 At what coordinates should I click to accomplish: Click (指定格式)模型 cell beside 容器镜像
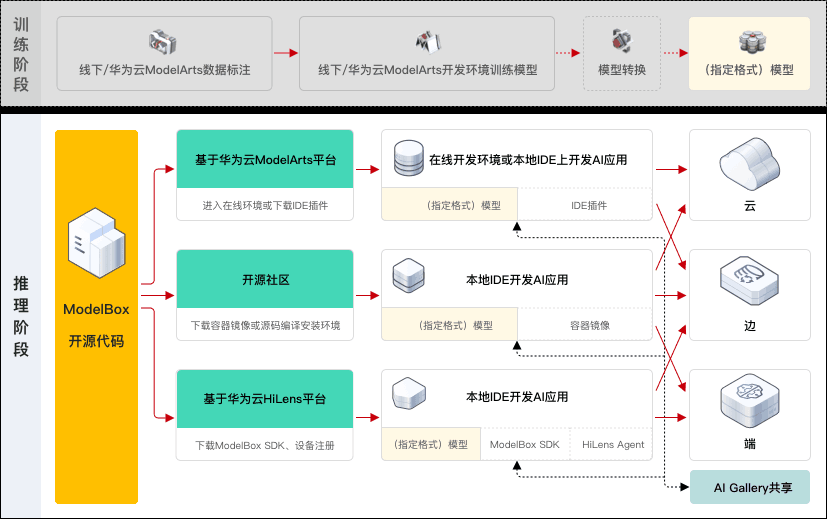click(449, 324)
